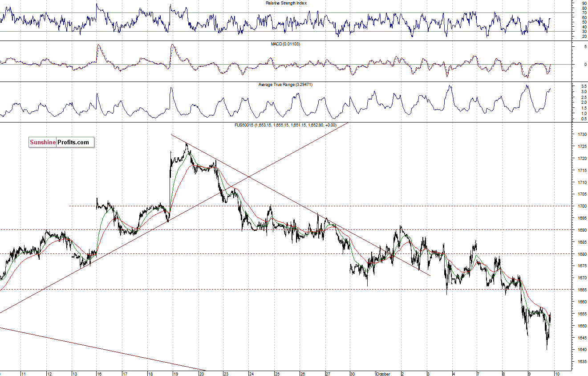
Task: Select the 1680 price axis label
Action: pos(583,254)
